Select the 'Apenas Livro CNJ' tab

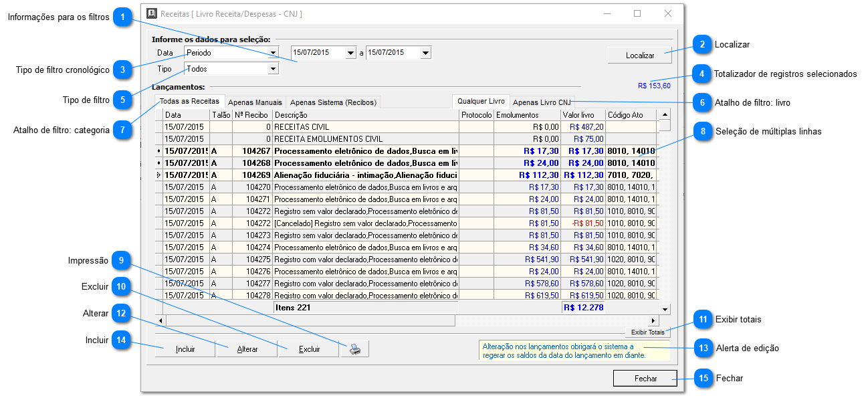[542, 102]
